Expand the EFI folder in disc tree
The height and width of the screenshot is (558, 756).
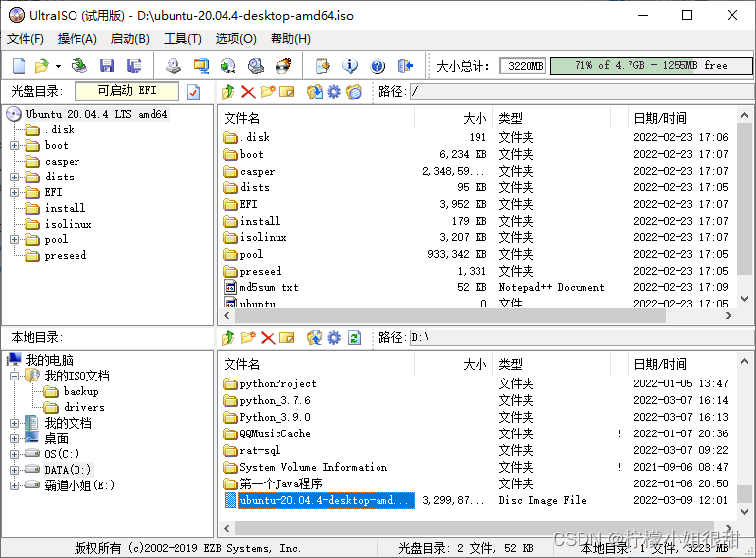(x=15, y=193)
